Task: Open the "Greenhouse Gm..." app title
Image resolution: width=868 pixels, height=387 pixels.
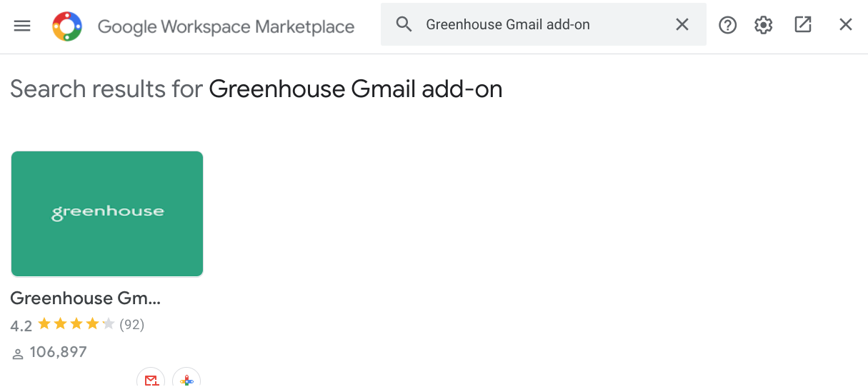Action: tap(86, 298)
